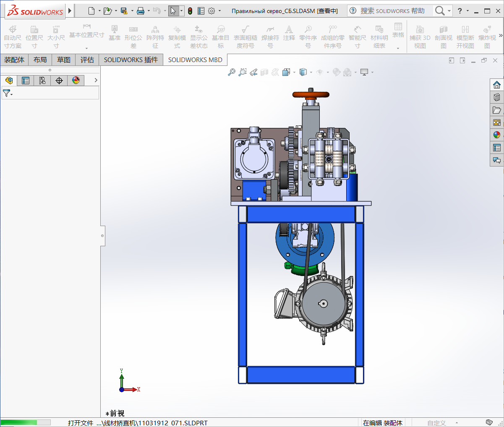Open Design Library icon in task pane
504x427 pixels.
coord(497,97)
